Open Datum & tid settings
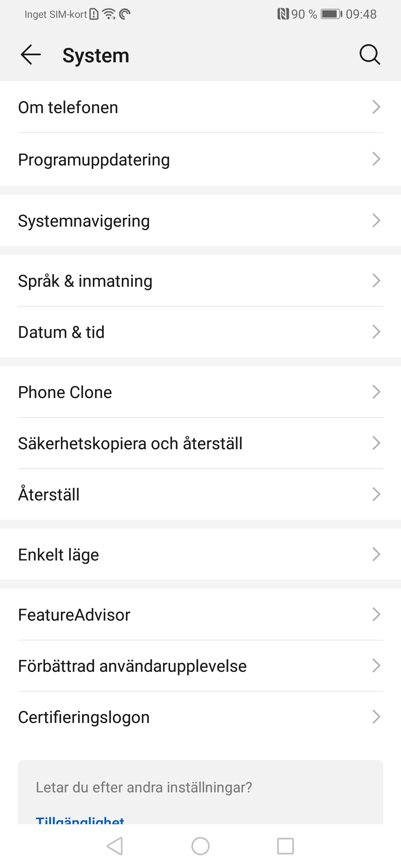Image resolution: width=401 pixels, height=868 pixels. pos(61,332)
